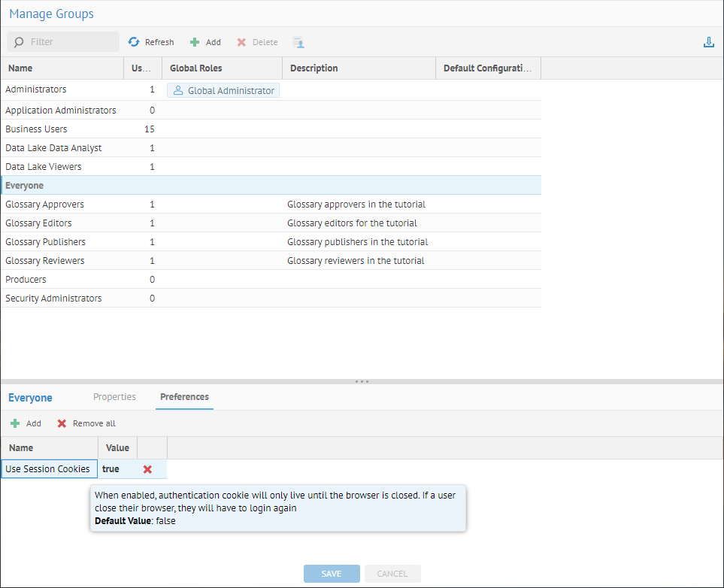Image resolution: width=724 pixels, height=588 pixels.
Task: Switch to the Properties tab
Action: point(114,397)
